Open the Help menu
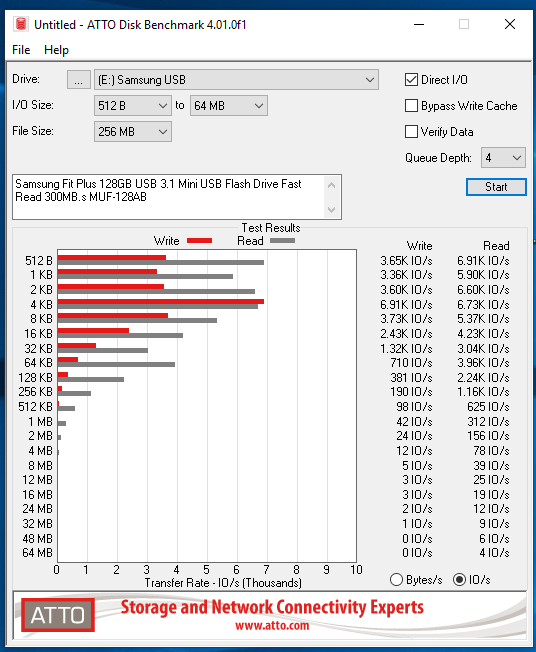 tap(56, 50)
